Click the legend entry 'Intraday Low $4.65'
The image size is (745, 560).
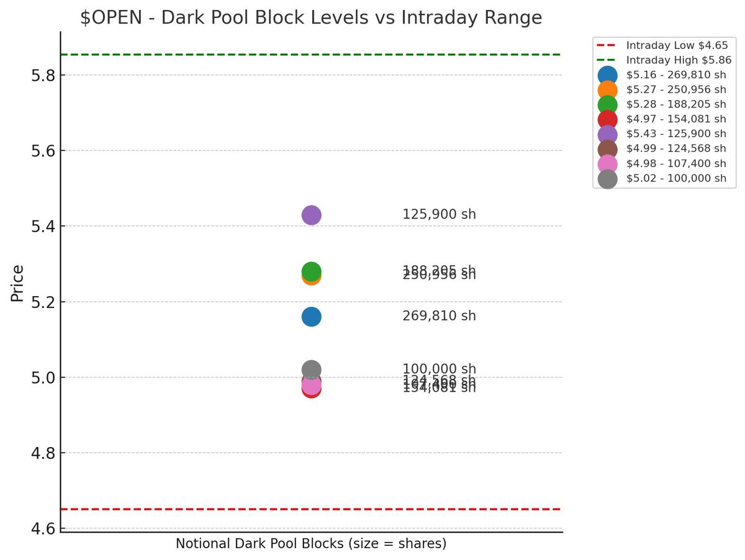click(x=662, y=45)
